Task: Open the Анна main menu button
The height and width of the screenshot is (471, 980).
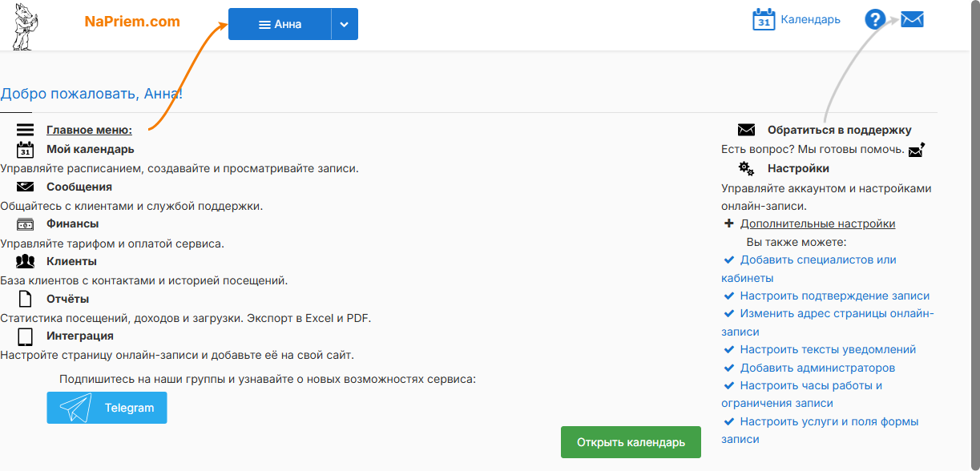Action: tap(280, 24)
